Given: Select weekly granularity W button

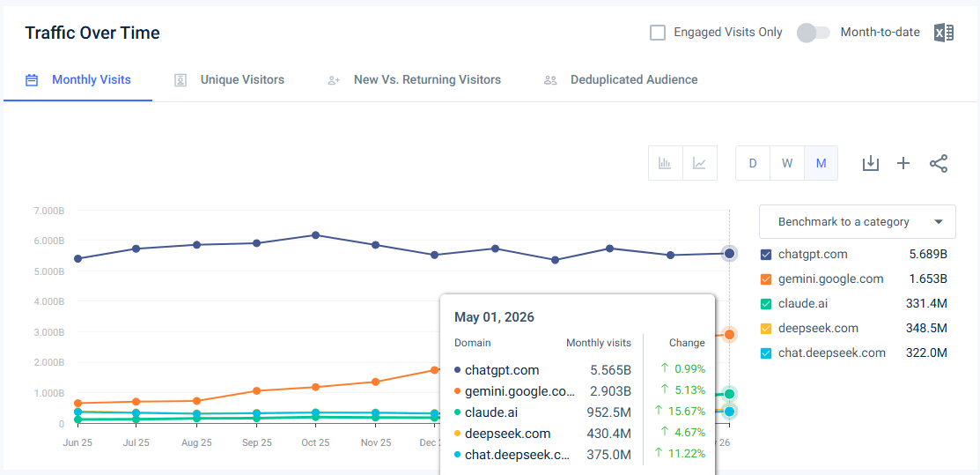Looking at the screenshot, I should tap(787, 163).
